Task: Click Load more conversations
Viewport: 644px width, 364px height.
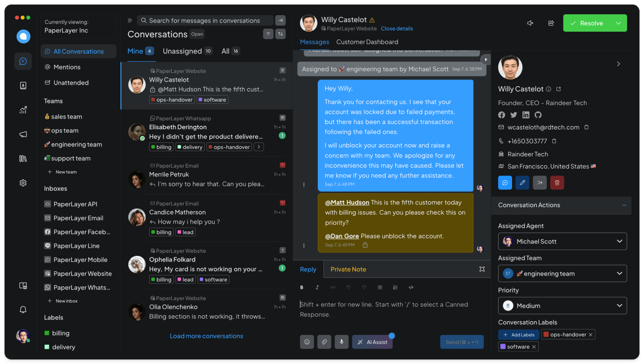Action: pyautogui.click(x=206, y=336)
